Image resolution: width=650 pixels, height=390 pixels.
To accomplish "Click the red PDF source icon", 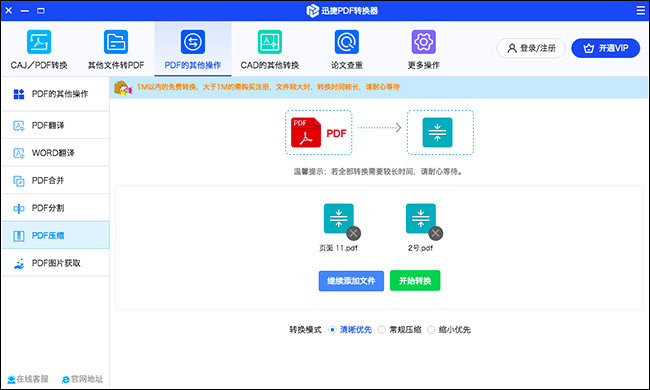I will [306, 133].
